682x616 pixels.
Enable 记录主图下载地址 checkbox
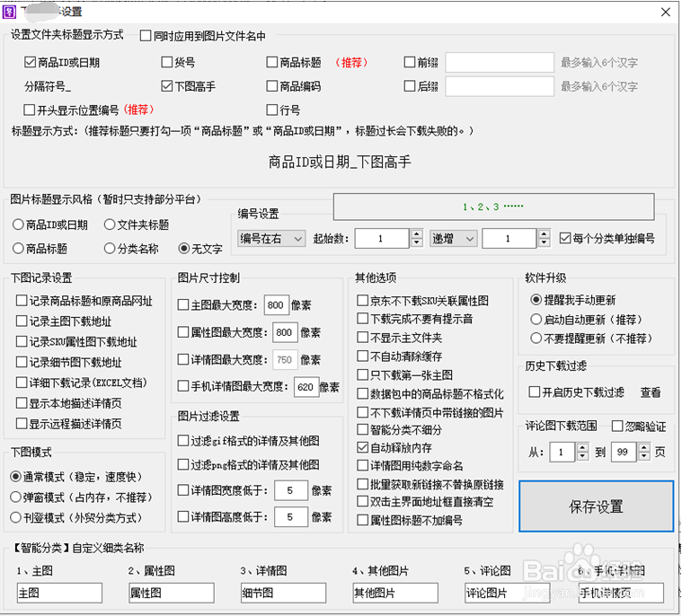pyautogui.click(x=22, y=321)
